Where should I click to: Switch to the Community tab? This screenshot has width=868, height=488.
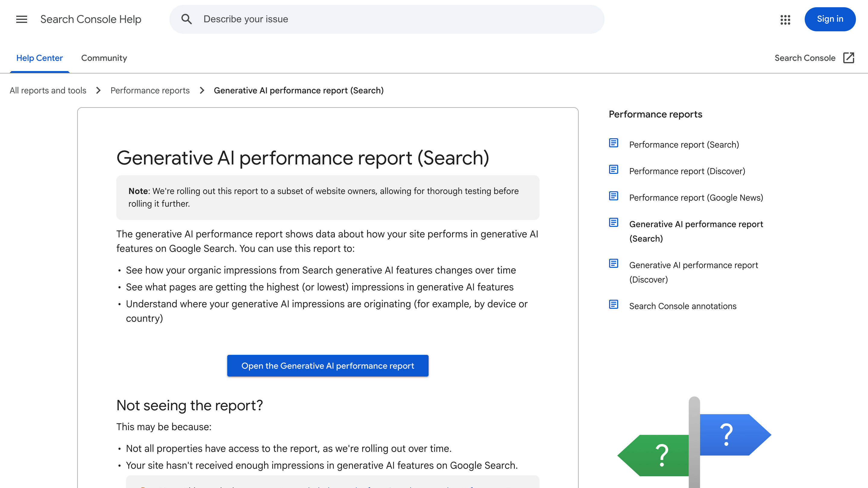[x=104, y=58]
